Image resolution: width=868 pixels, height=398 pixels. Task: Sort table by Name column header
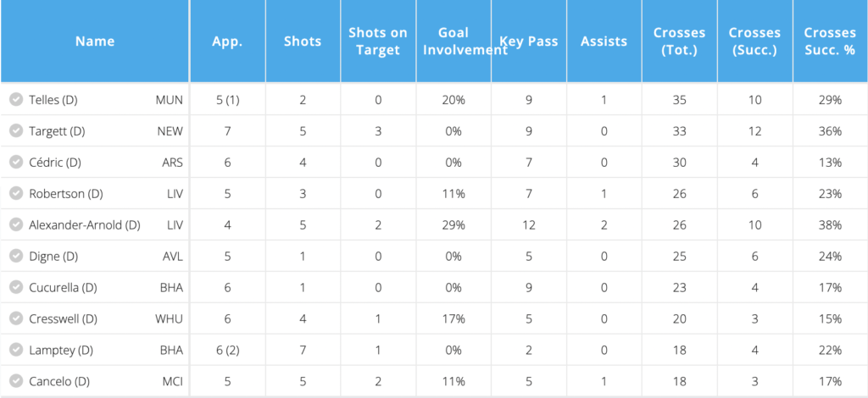(95, 41)
